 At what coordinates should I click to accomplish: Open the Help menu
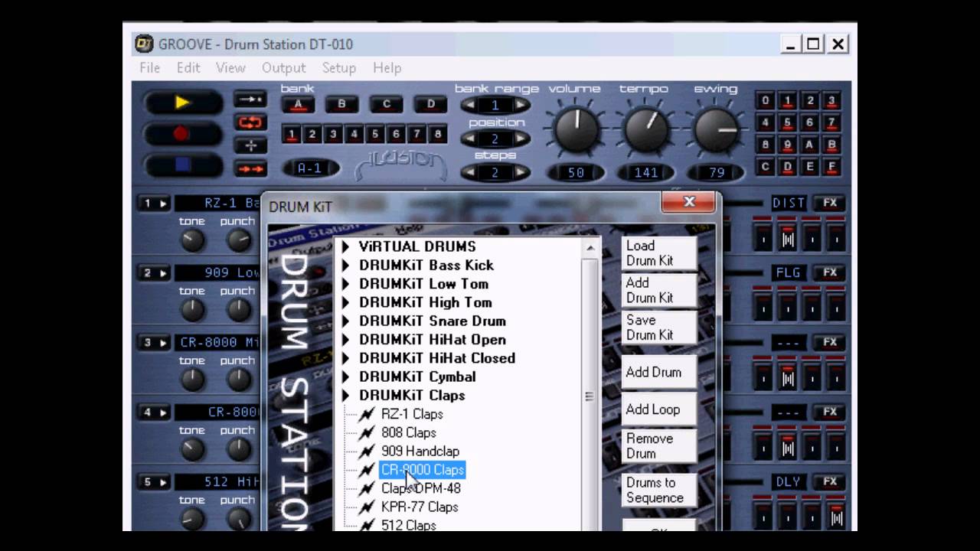pos(387,67)
